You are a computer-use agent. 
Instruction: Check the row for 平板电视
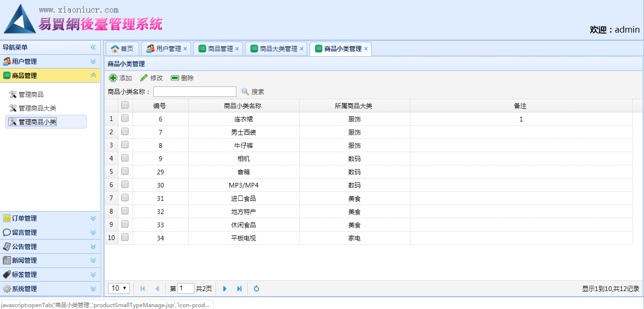(125, 238)
